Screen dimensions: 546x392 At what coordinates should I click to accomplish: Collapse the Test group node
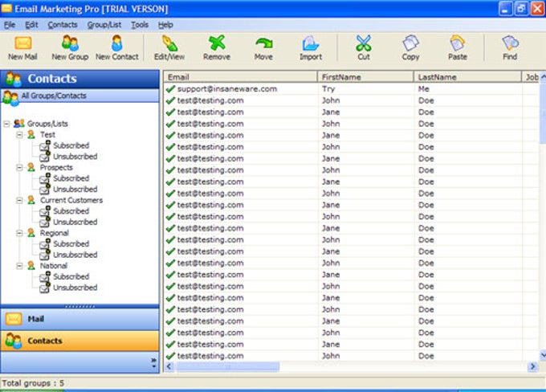(20, 135)
